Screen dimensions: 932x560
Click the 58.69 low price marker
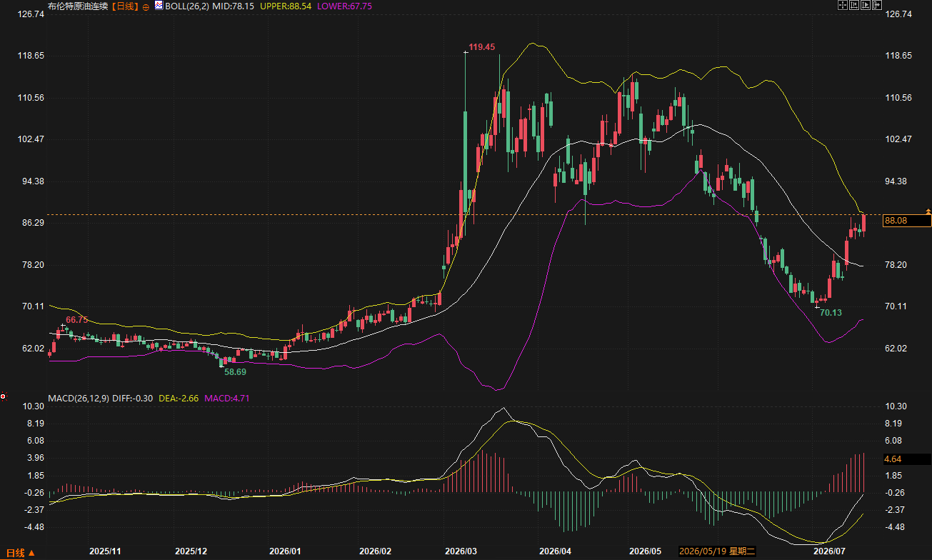click(235, 372)
